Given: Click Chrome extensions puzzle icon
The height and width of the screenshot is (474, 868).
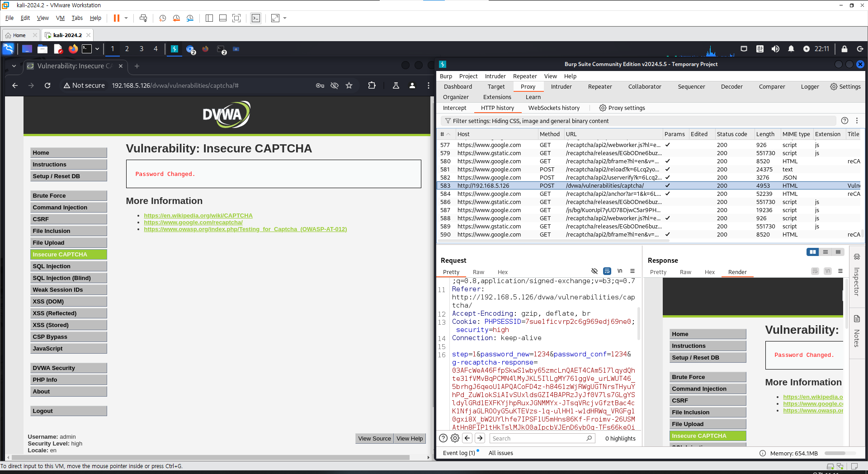Looking at the screenshot, I should 372,85.
